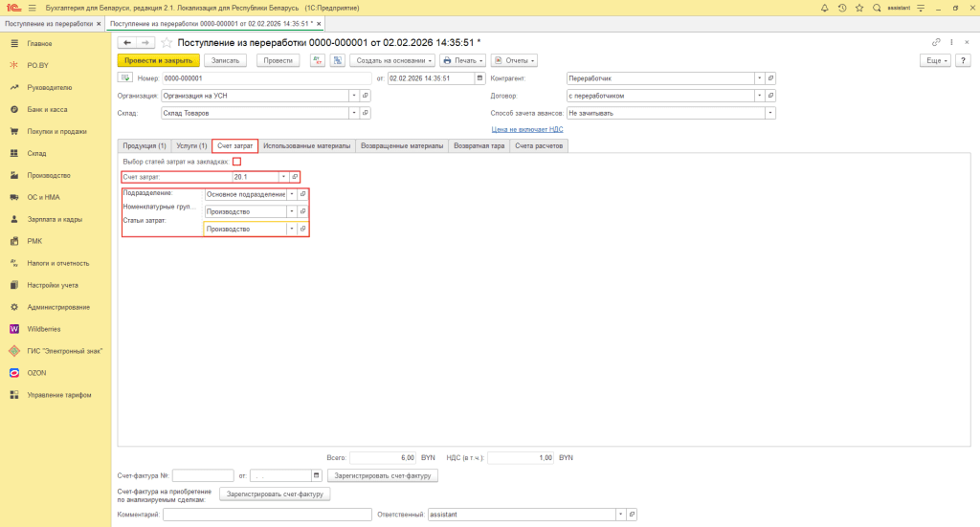Open the 'Печать' dropdown menu
The image size is (980, 527).
463,60
